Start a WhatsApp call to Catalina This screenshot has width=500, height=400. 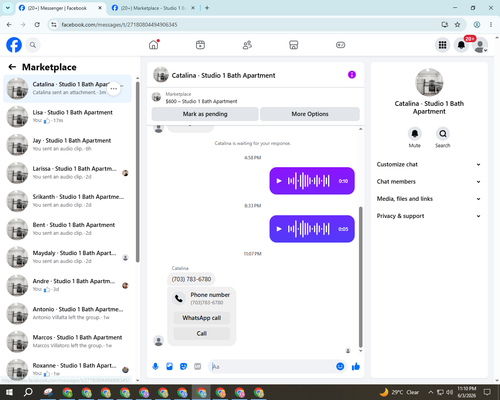(202, 318)
